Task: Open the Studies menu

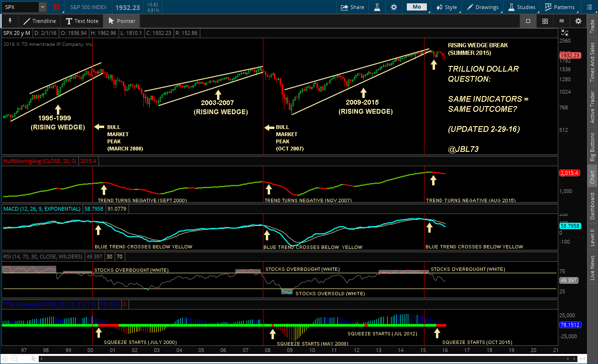Action: tap(522, 7)
